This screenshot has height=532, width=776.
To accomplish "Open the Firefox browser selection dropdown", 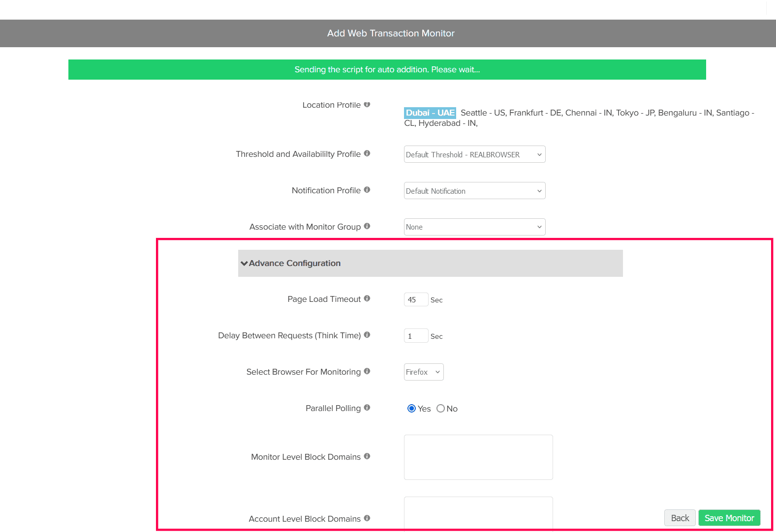I will tap(424, 372).
